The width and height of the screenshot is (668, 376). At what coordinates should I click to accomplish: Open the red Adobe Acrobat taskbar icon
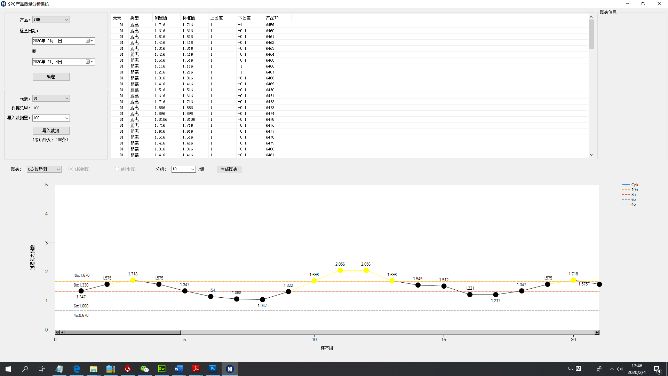(x=196, y=369)
